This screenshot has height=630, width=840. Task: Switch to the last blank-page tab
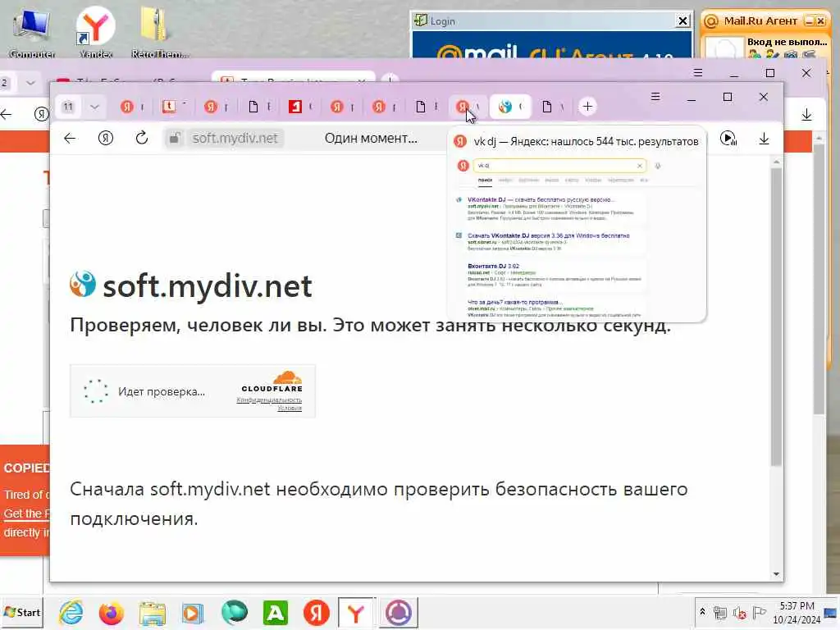552,107
